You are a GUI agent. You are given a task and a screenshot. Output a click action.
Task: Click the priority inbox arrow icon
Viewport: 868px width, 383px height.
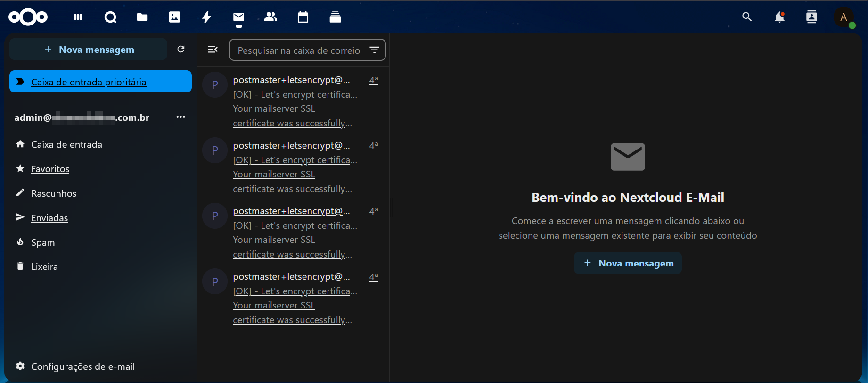coord(20,82)
